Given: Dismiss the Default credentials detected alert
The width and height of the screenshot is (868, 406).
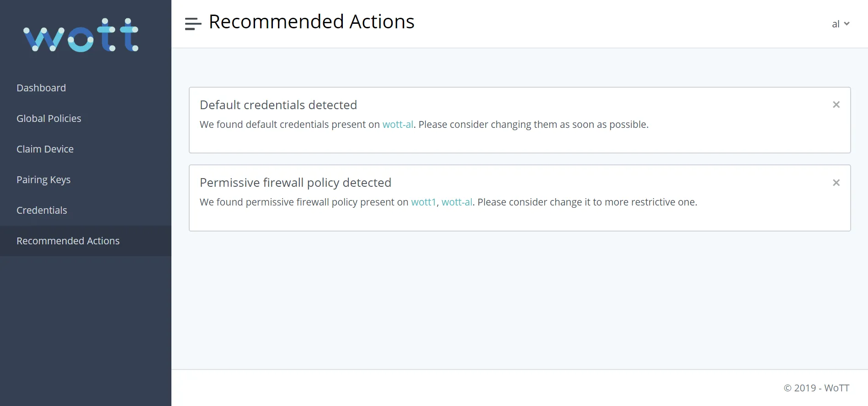Looking at the screenshot, I should 836,104.
